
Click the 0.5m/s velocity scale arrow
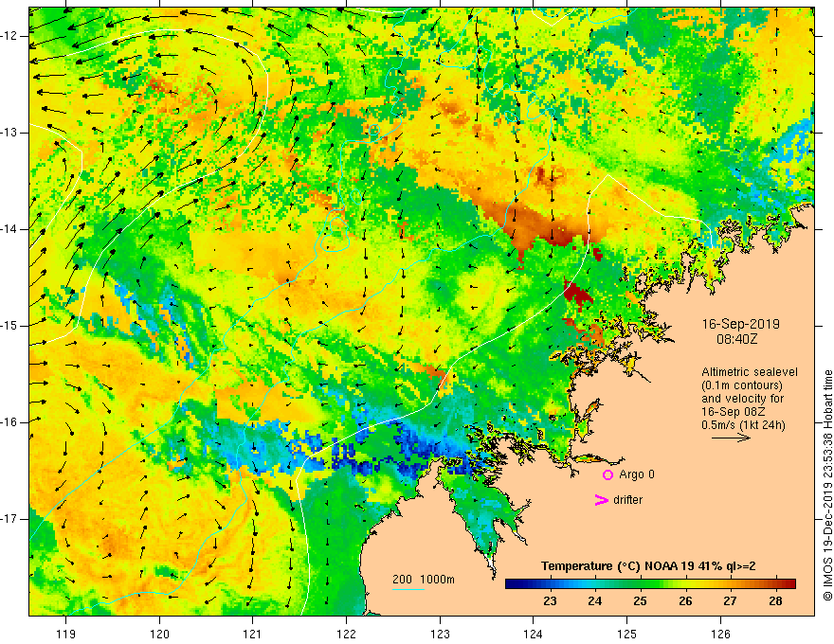[731, 438]
